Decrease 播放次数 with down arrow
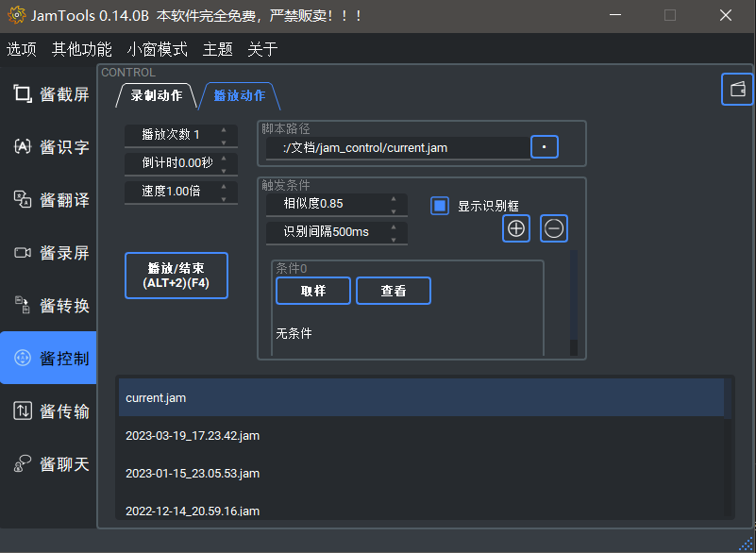756x553 pixels. [x=224, y=142]
